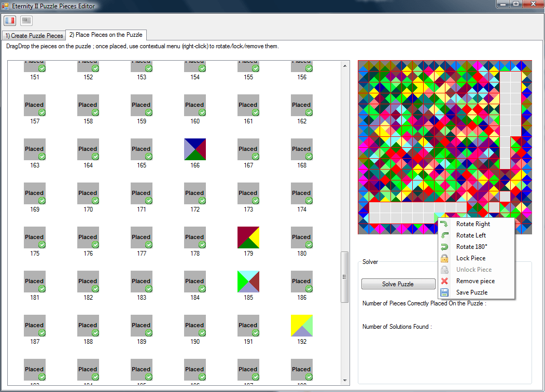The height and width of the screenshot is (392, 545).
Task: Click green checkmark on piece 161
Action: 256,113
